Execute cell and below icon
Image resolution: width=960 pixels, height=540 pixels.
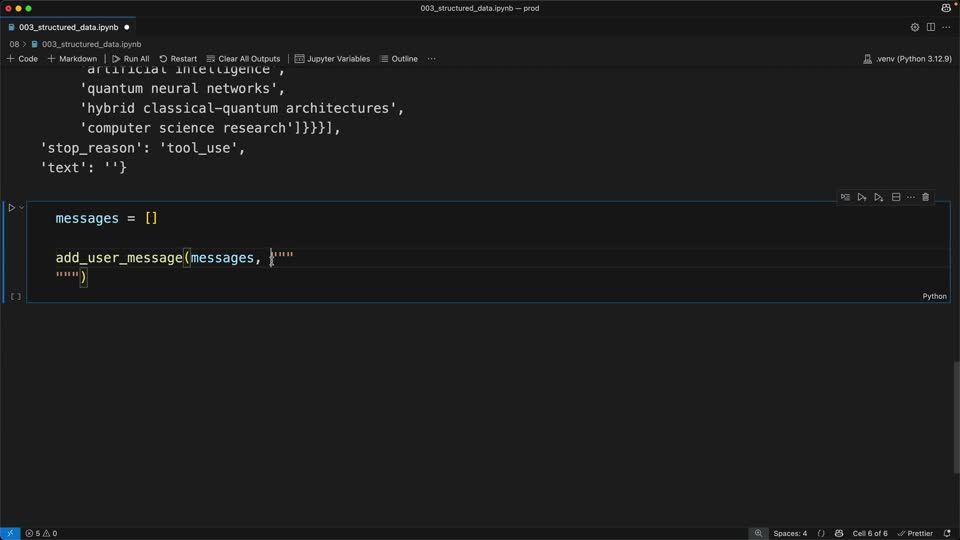pyautogui.click(x=879, y=197)
